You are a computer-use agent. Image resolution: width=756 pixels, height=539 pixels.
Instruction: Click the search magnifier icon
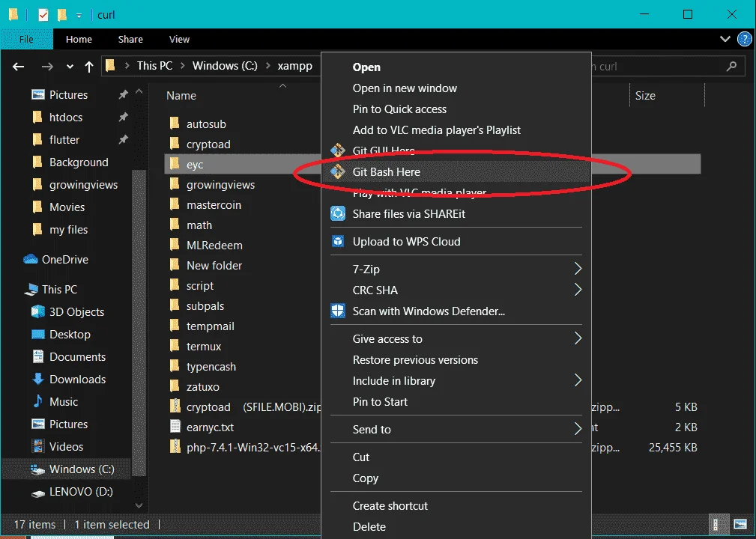pos(731,66)
